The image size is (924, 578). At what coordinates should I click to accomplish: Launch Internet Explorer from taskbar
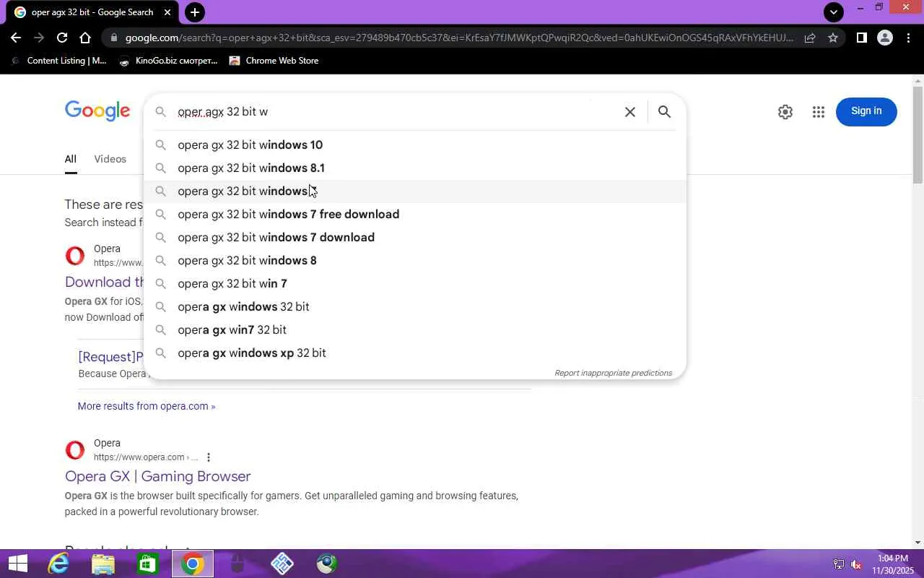[58, 564]
